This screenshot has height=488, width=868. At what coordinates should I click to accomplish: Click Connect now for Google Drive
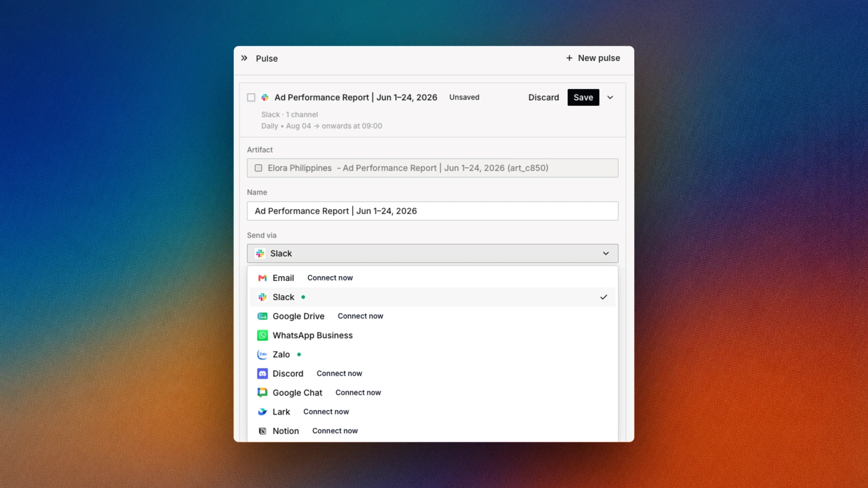(x=360, y=316)
